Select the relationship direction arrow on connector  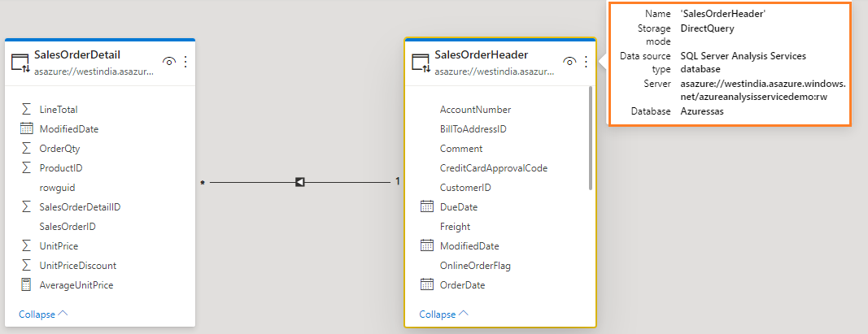299,181
